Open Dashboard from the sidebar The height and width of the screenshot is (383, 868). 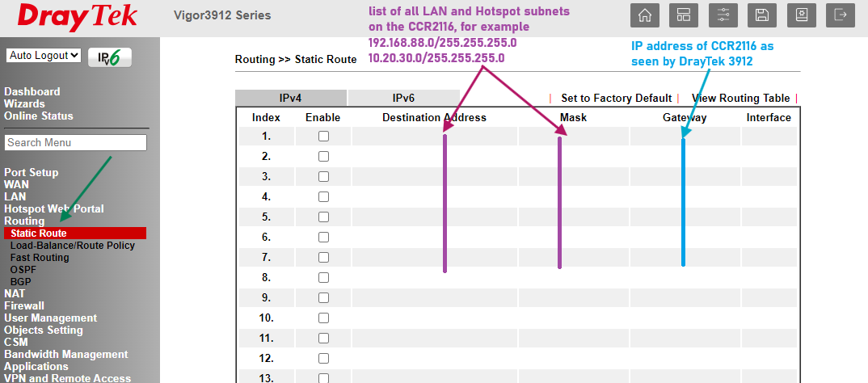click(32, 92)
